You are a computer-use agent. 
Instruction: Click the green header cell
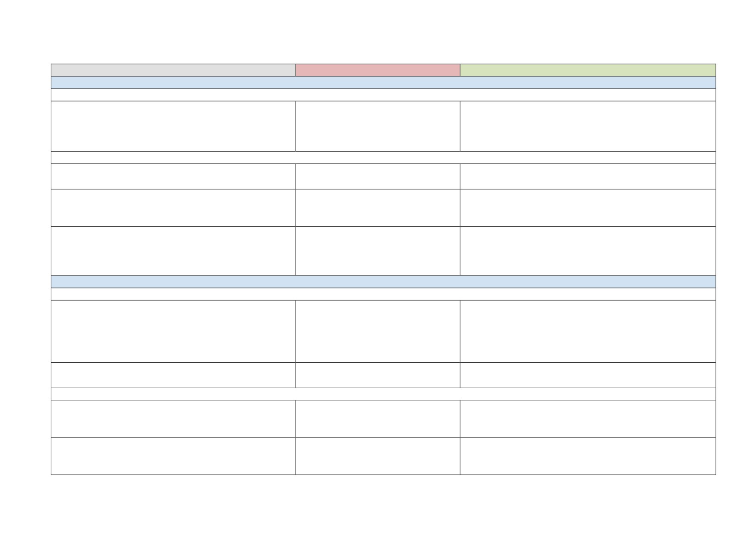588,70
